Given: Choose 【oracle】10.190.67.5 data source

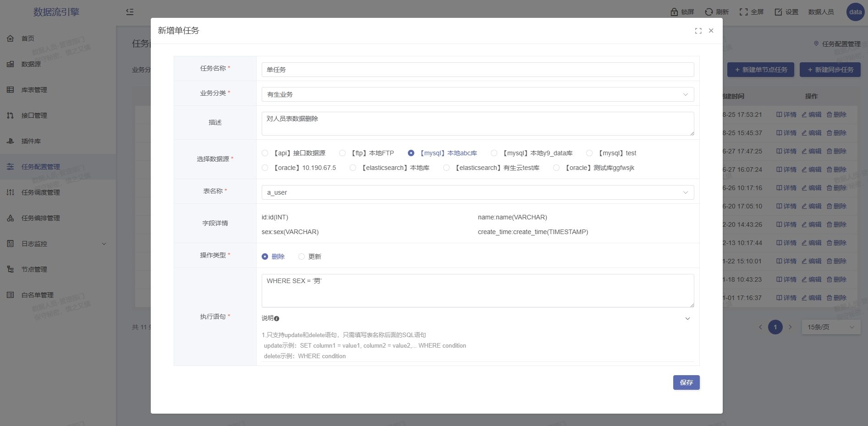Looking at the screenshot, I should [265, 168].
